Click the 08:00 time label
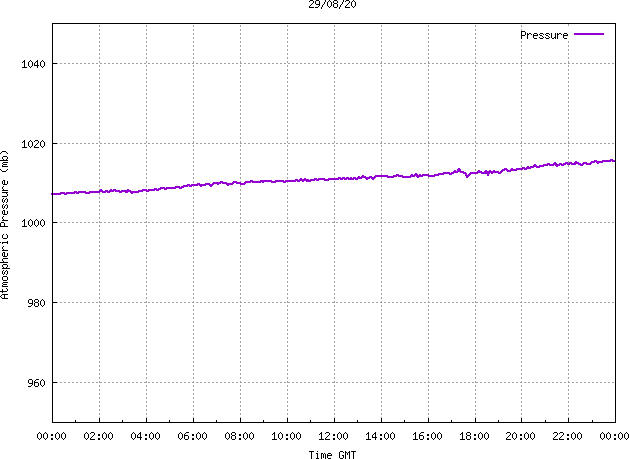 (x=239, y=436)
